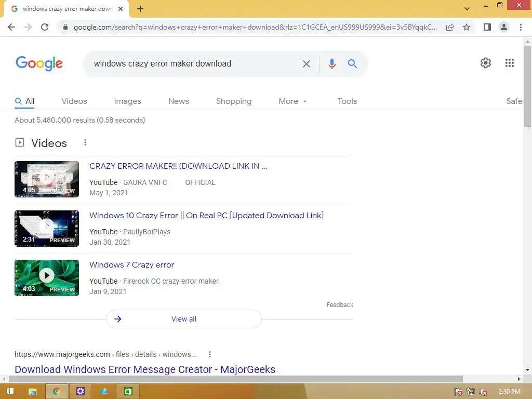Click the Chrome taskbar icon
The height and width of the screenshot is (399, 532).
pyautogui.click(x=56, y=392)
